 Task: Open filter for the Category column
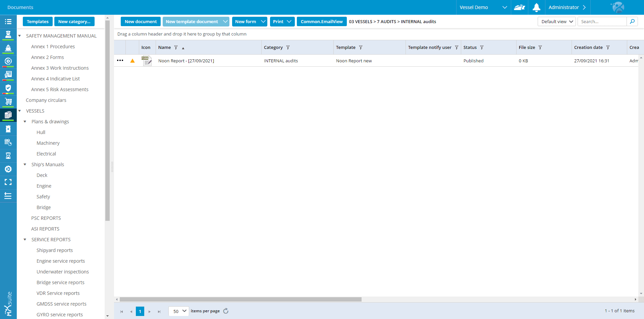point(288,48)
